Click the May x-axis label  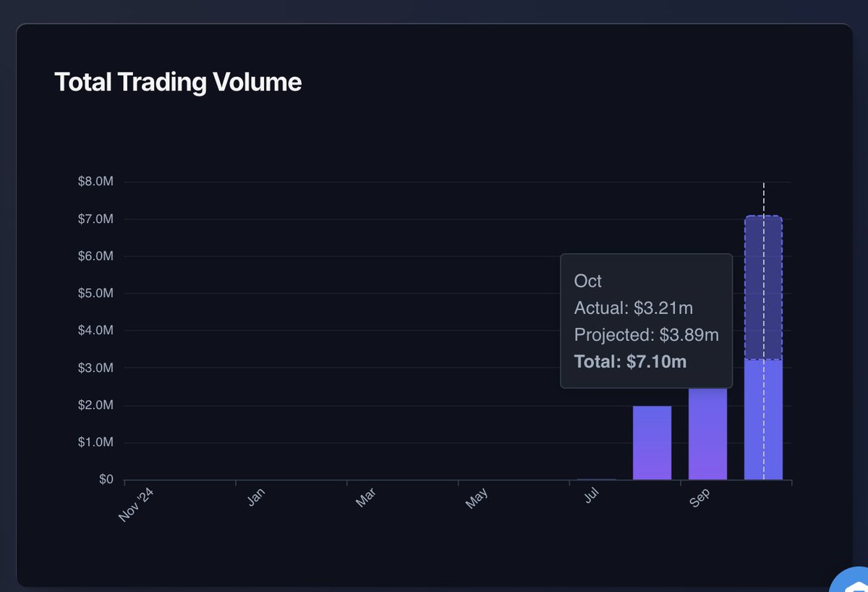[477, 499]
